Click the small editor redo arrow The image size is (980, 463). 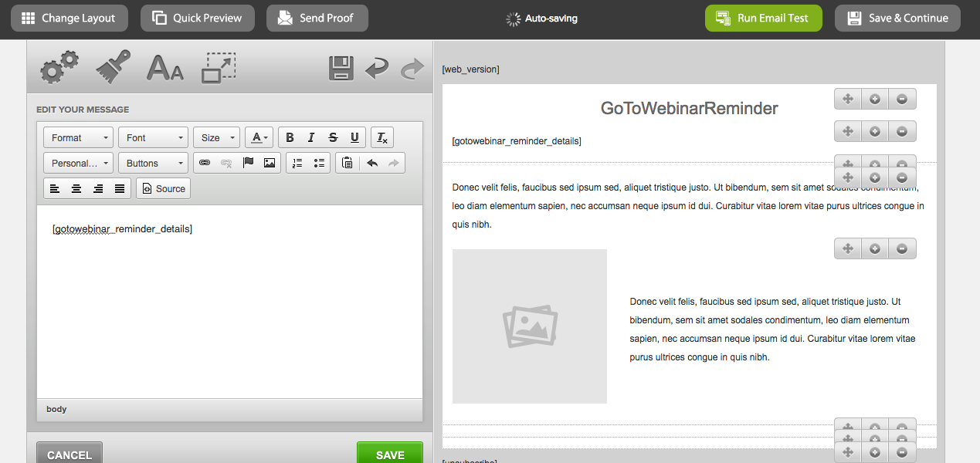[x=394, y=163]
